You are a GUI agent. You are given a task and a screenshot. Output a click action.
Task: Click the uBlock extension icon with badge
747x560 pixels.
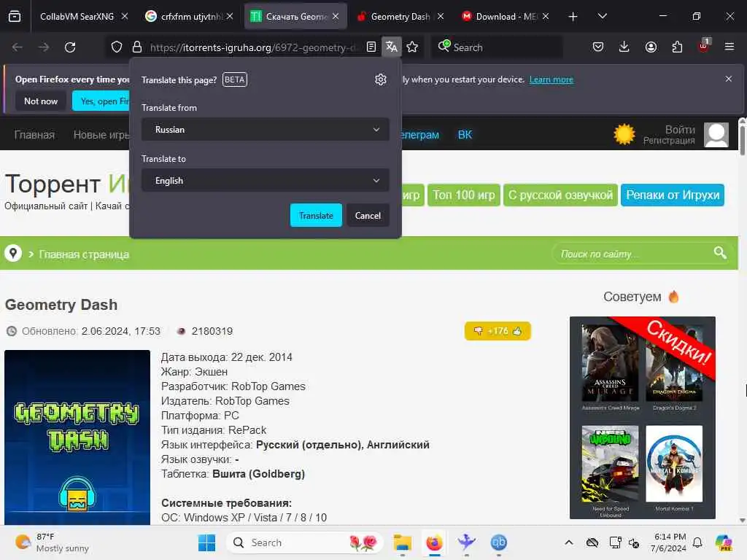(x=704, y=46)
